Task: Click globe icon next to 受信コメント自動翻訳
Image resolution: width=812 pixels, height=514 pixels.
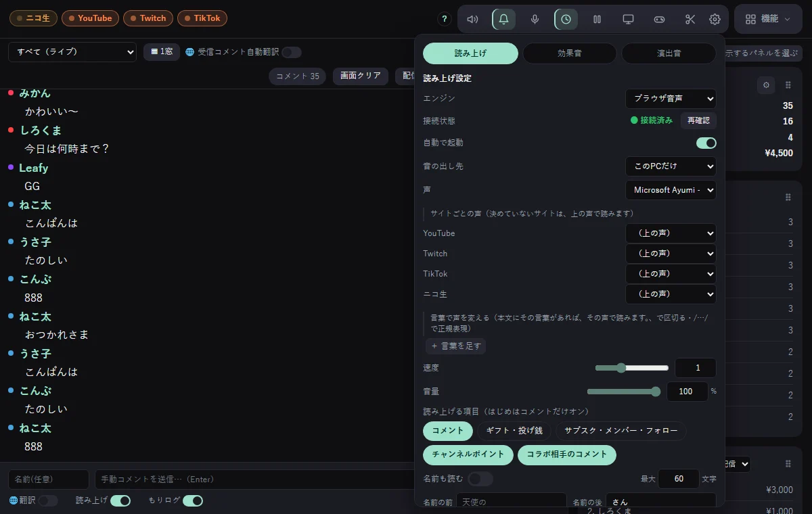Action: point(189,52)
